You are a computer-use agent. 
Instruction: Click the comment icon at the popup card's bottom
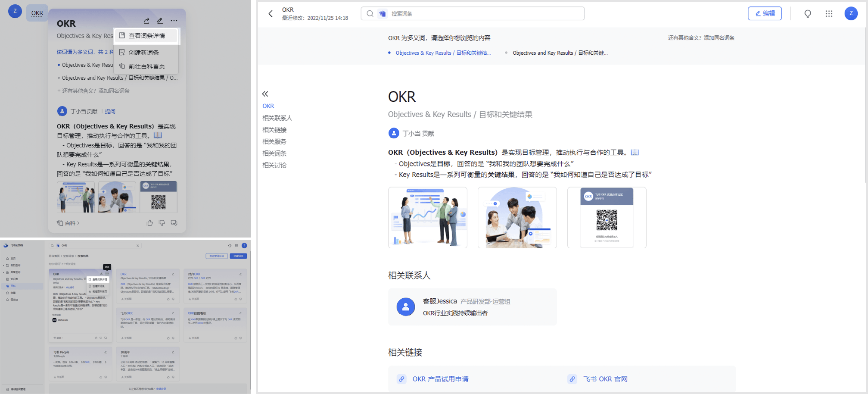174,223
